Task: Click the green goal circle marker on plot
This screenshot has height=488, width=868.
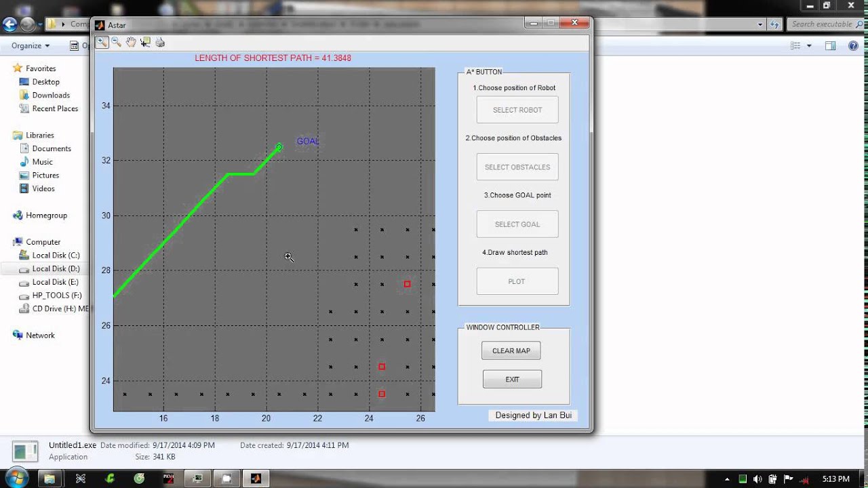Action: [x=279, y=147]
